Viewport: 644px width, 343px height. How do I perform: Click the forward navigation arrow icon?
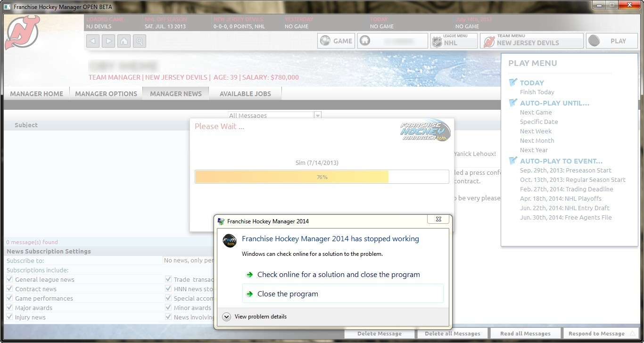pos(108,41)
